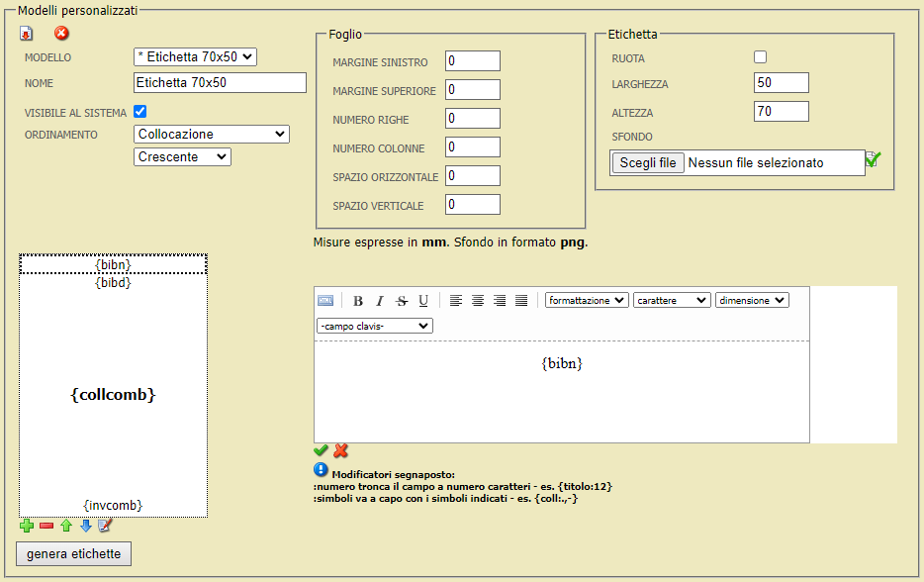Open the MODELLO dropdown showing Etichetta 70x50
Viewport: 924px width, 582px height.
[194, 56]
